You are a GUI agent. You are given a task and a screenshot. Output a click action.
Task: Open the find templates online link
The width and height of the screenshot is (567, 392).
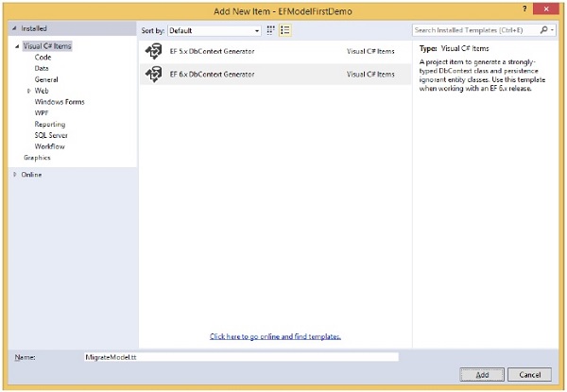click(x=275, y=336)
